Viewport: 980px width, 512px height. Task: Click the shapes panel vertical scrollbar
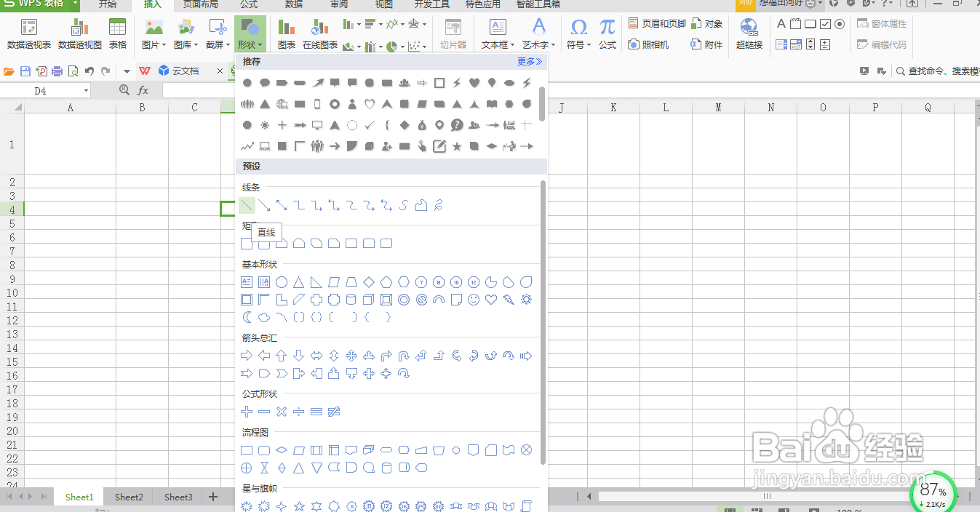click(543, 324)
